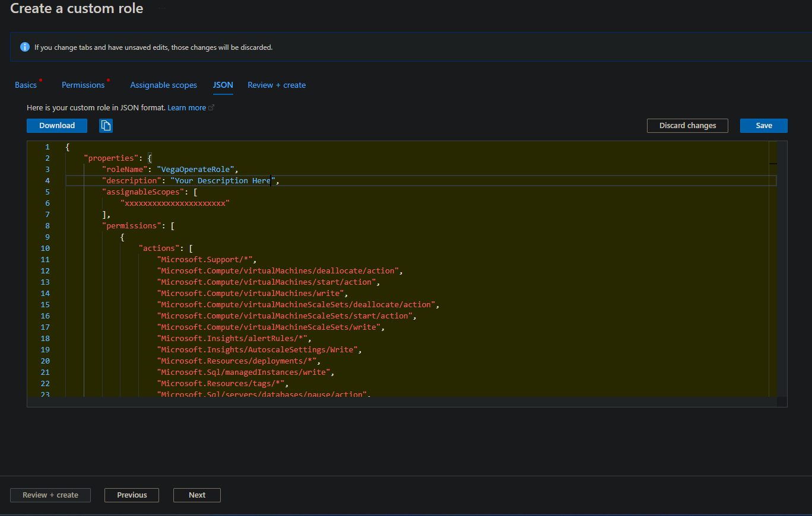Copy the JSON to clipboard icon

coord(106,125)
